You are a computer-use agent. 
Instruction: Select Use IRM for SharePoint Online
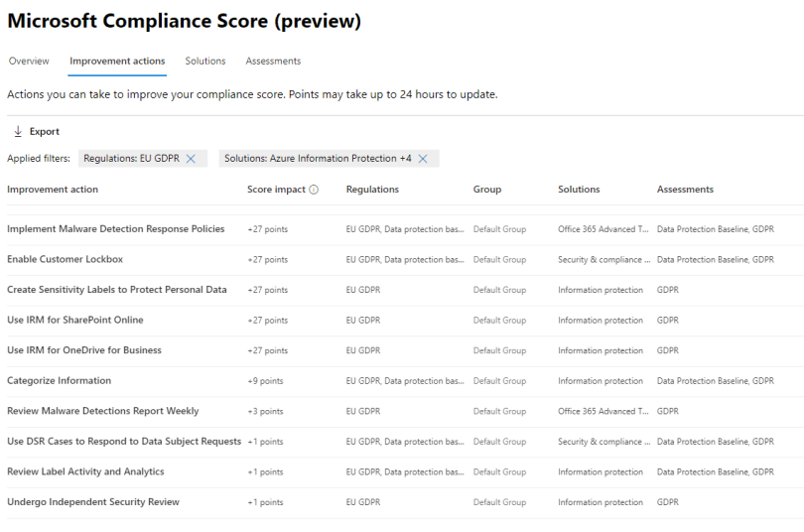(75, 321)
